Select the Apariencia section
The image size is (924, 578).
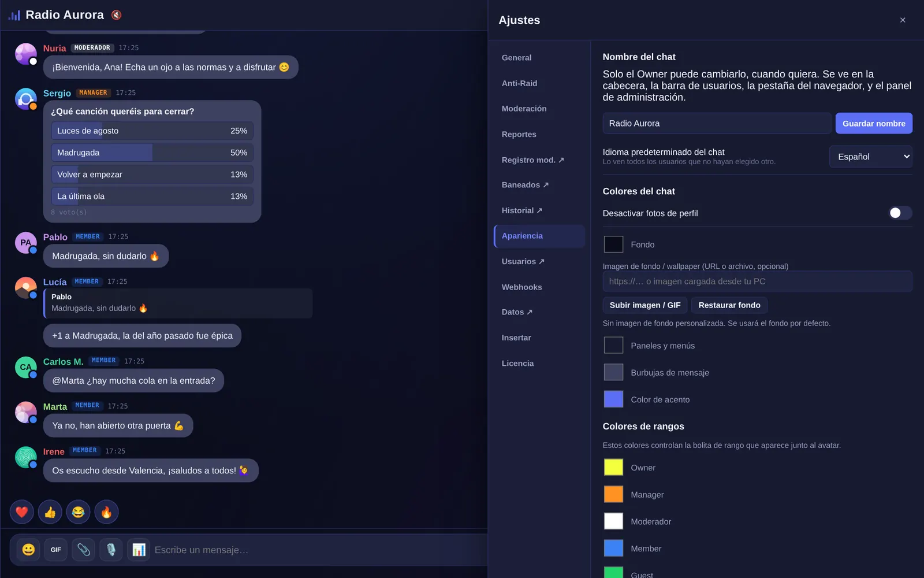[x=539, y=236]
